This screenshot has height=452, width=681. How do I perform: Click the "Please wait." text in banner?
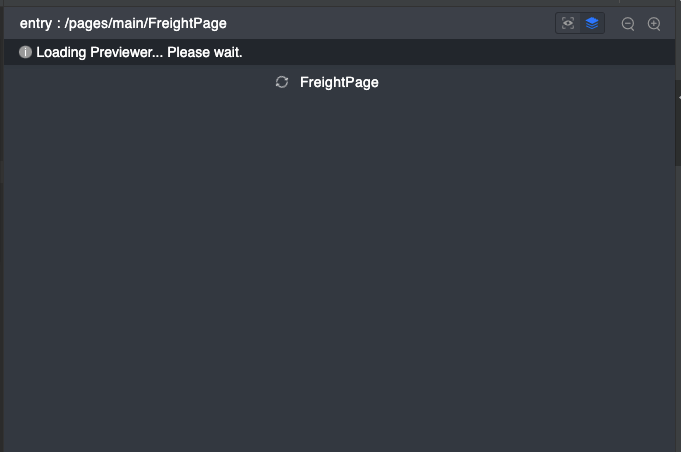pos(205,53)
